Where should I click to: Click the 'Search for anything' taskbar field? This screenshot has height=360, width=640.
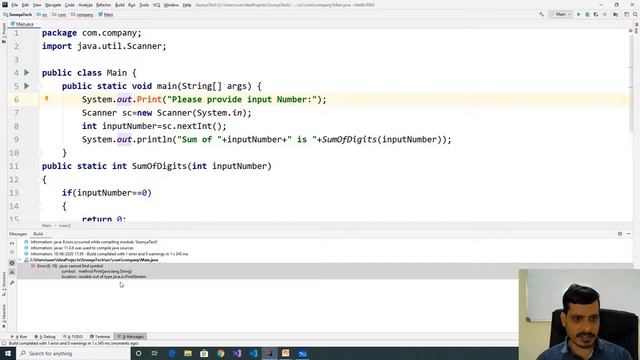73,353
